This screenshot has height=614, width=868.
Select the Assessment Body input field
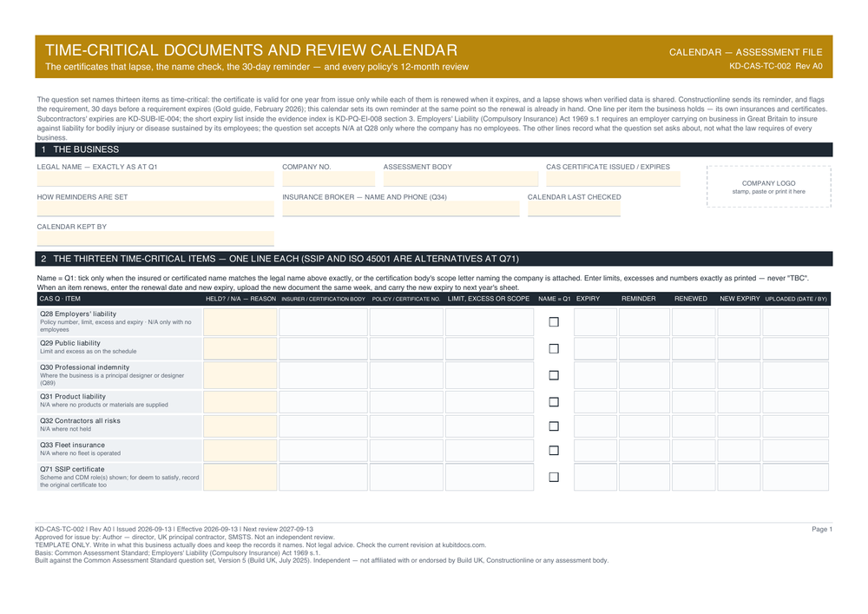pos(461,179)
